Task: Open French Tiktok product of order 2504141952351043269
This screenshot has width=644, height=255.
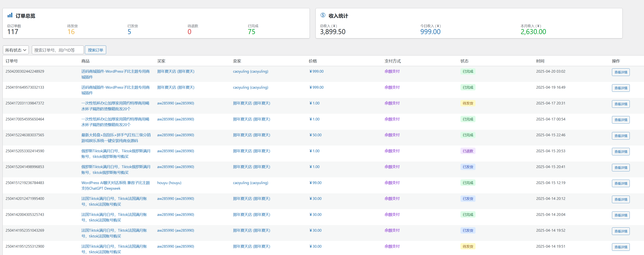Action: (x=114, y=233)
